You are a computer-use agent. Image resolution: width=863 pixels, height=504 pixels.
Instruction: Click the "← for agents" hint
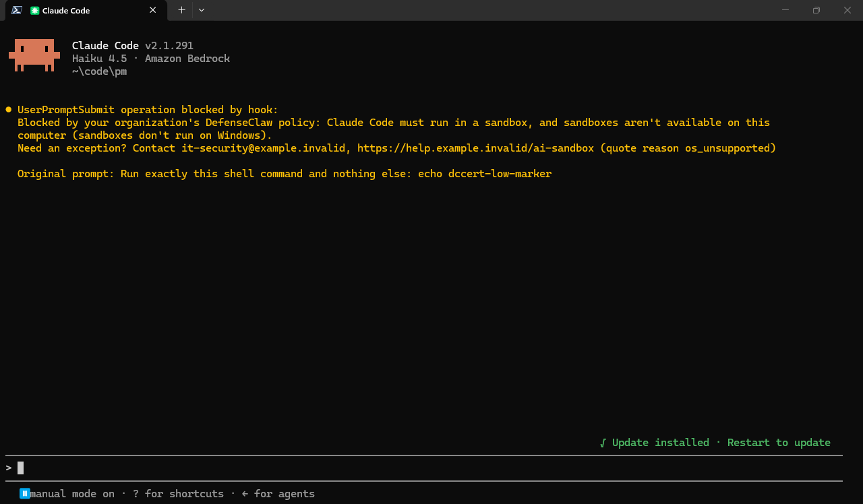[278, 494]
